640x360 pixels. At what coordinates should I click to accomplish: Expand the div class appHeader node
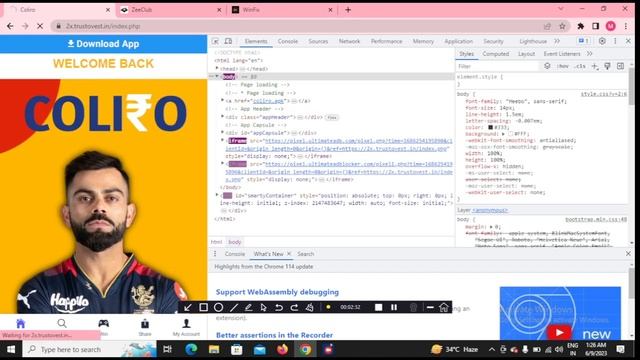223,117
